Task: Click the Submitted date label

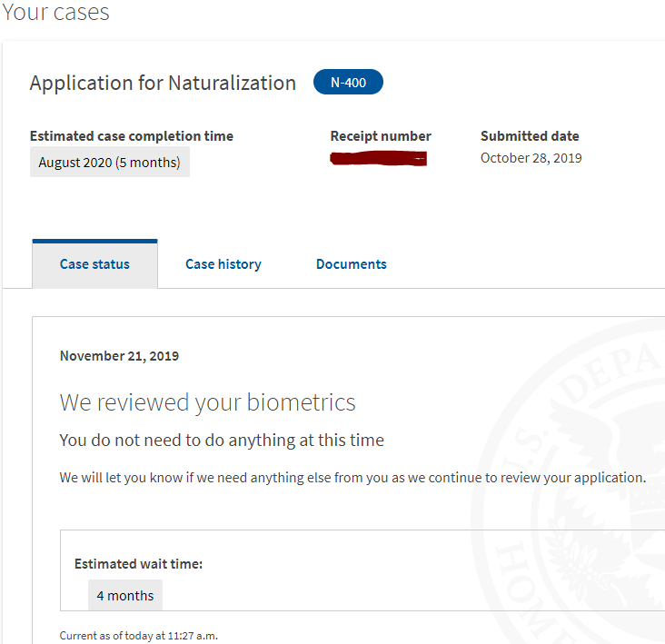Action: [530, 136]
